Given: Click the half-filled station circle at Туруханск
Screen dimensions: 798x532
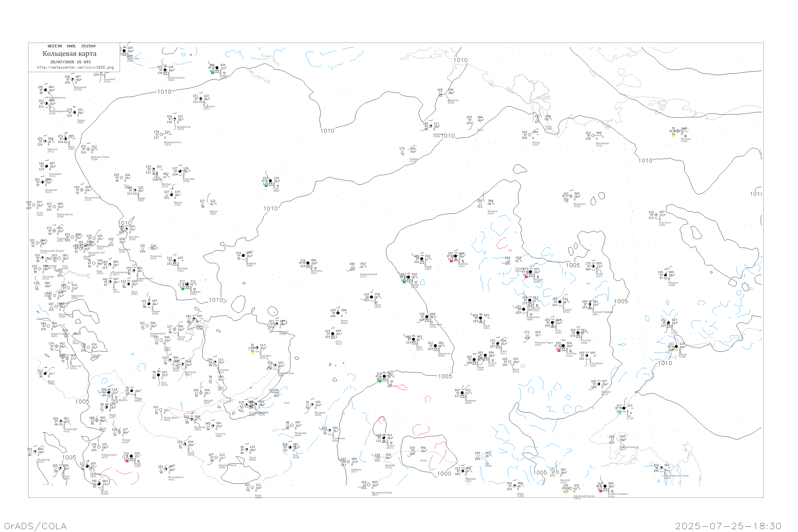Looking at the screenshot, I should (201, 99).
